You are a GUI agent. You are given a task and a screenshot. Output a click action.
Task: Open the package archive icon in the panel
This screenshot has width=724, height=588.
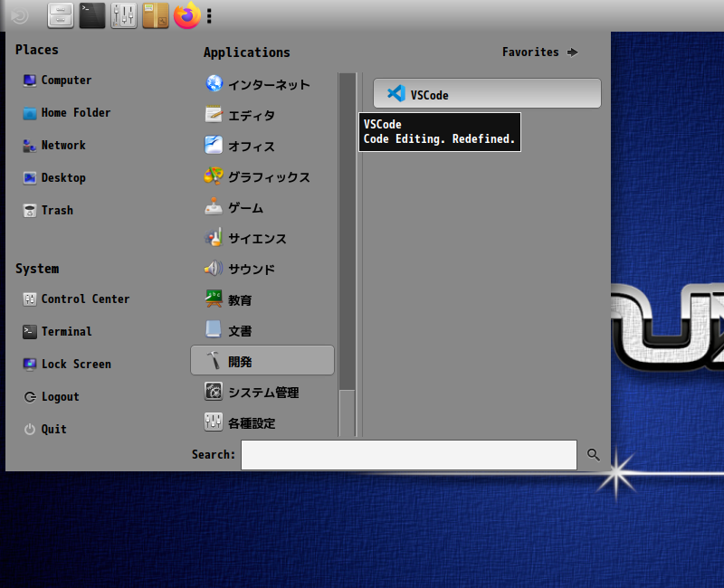pos(156,15)
